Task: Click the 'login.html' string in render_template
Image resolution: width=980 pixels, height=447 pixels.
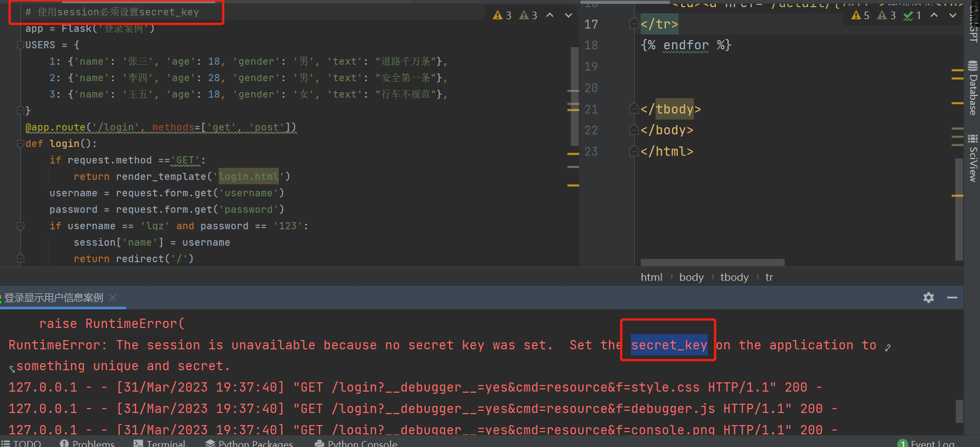Action: tap(249, 177)
